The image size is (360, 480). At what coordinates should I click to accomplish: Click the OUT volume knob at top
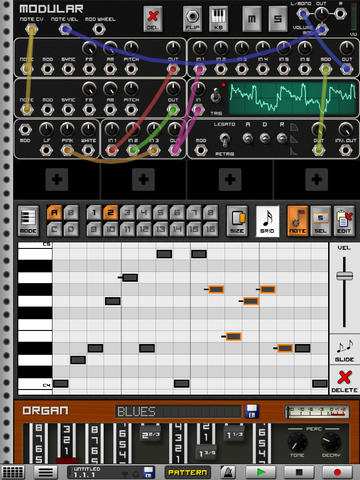pos(321,14)
